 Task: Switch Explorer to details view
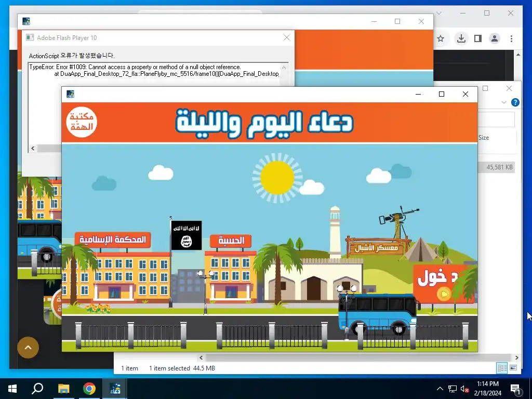pos(502,368)
